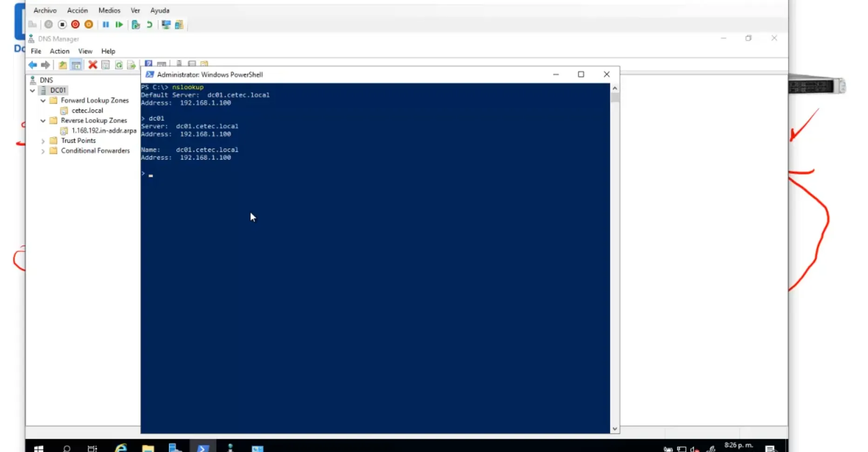Viewport: 868px width, 452px height.
Task: Expand the Conditional Forwarders folder
Action: 43,151
